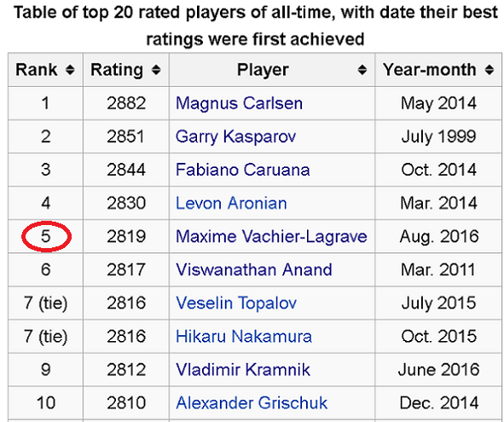Open Vladimir Kramnik's link
Viewport: 504px width, 422px height.
[243, 370]
